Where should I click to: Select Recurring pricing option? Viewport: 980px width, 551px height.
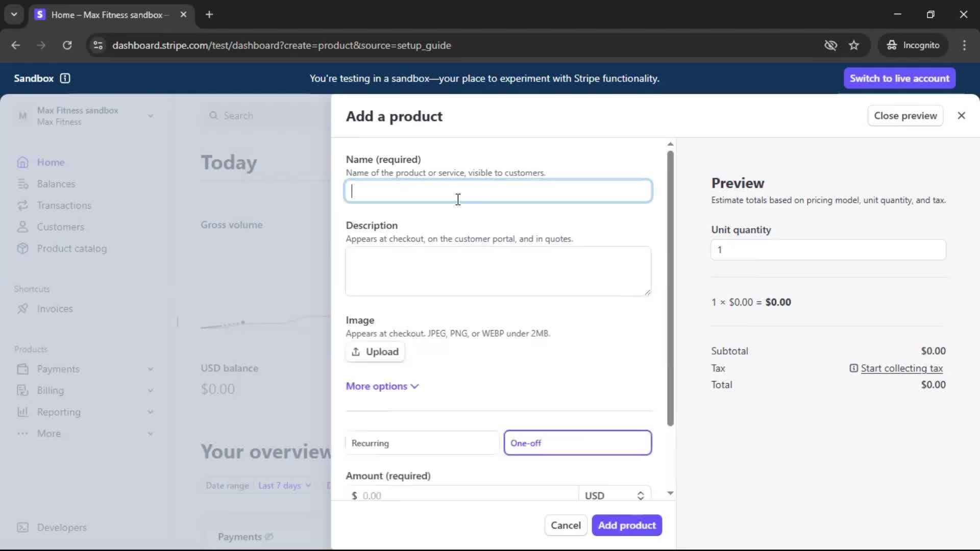pyautogui.click(x=422, y=443)
